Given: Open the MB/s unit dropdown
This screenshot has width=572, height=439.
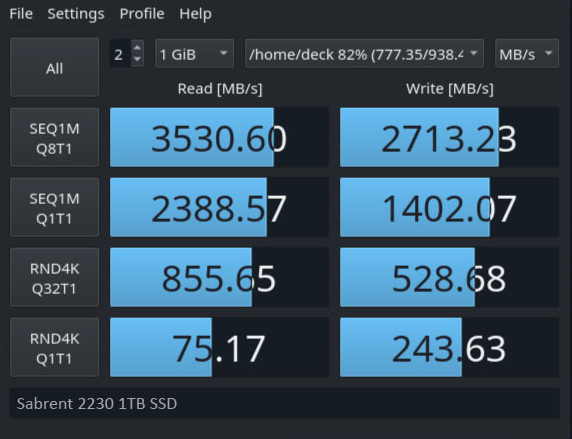Looking at the screenshot, I should (x=527, y=54).
